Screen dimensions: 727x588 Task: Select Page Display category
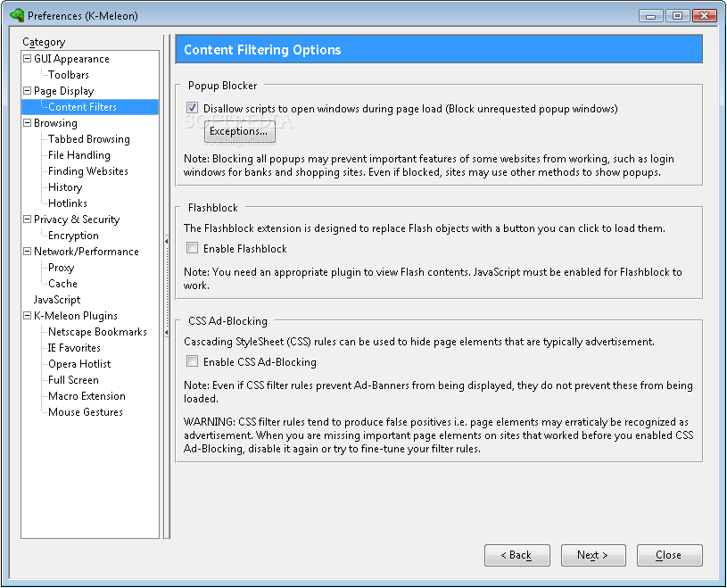[x=63, y=91]
